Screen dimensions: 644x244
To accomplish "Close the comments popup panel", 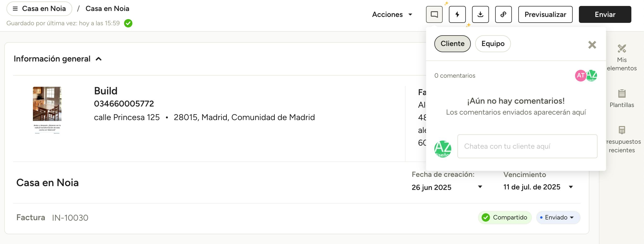I will pos(592,45).
